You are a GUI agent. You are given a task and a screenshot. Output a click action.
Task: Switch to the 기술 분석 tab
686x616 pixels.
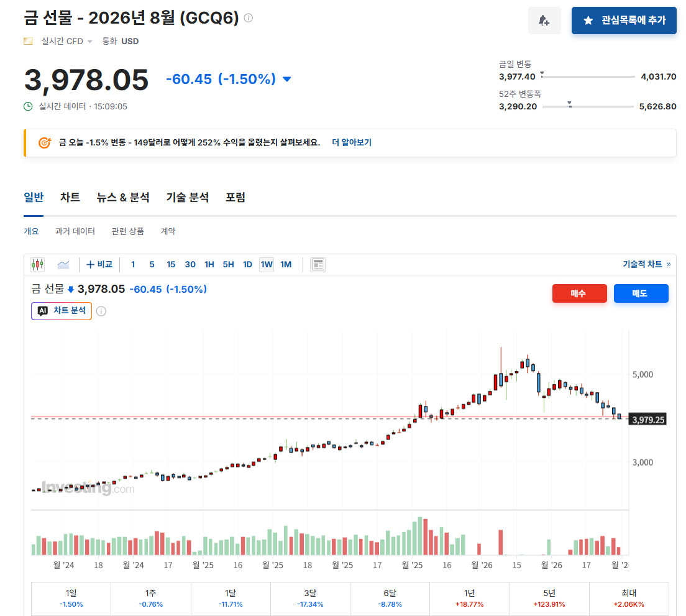(x=187, y=197)
